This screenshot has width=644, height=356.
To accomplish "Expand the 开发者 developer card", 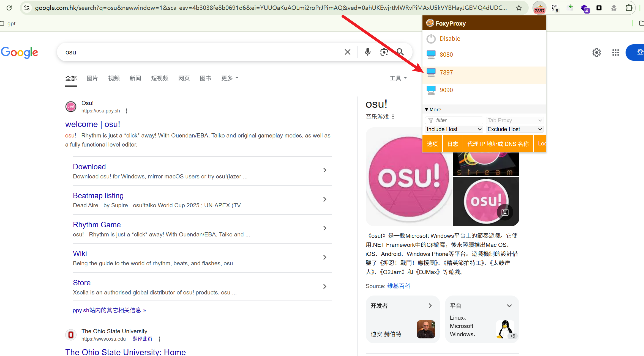I will (403, 319).
